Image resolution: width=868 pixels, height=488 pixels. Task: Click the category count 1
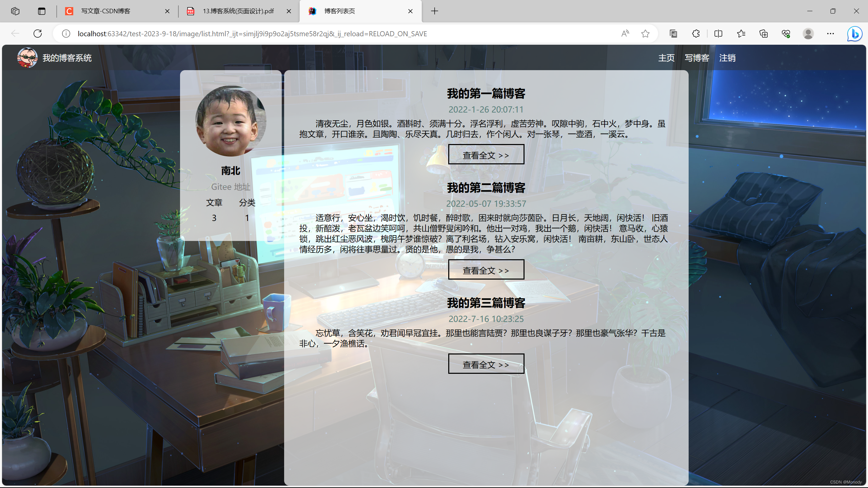[247, 218]
